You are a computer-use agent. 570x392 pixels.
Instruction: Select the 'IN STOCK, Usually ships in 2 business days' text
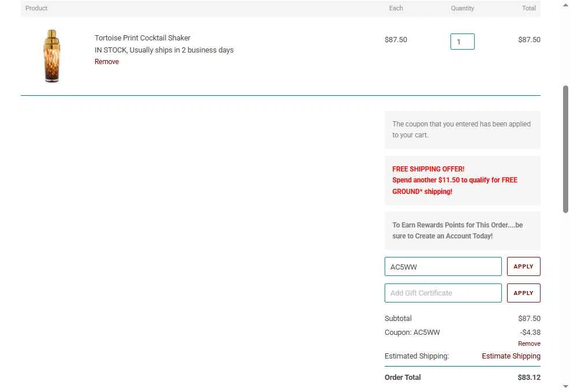164,50
